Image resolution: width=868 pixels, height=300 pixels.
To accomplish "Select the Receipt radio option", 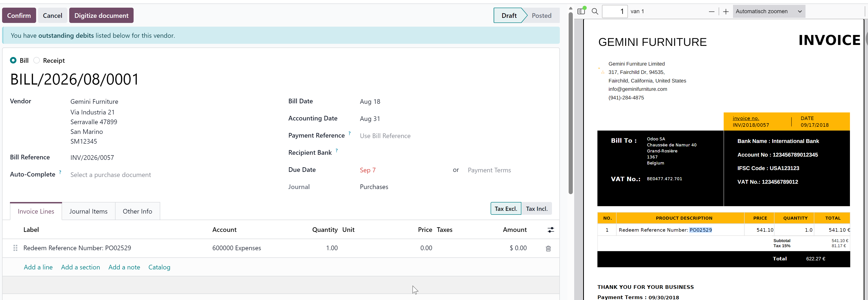I will (x=36, y=60).
